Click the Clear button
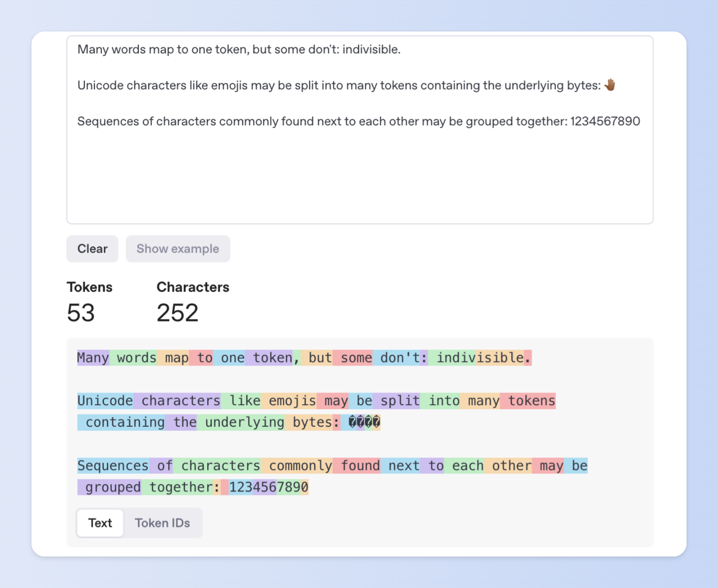 pyautogui.click(x=92, y=249)
